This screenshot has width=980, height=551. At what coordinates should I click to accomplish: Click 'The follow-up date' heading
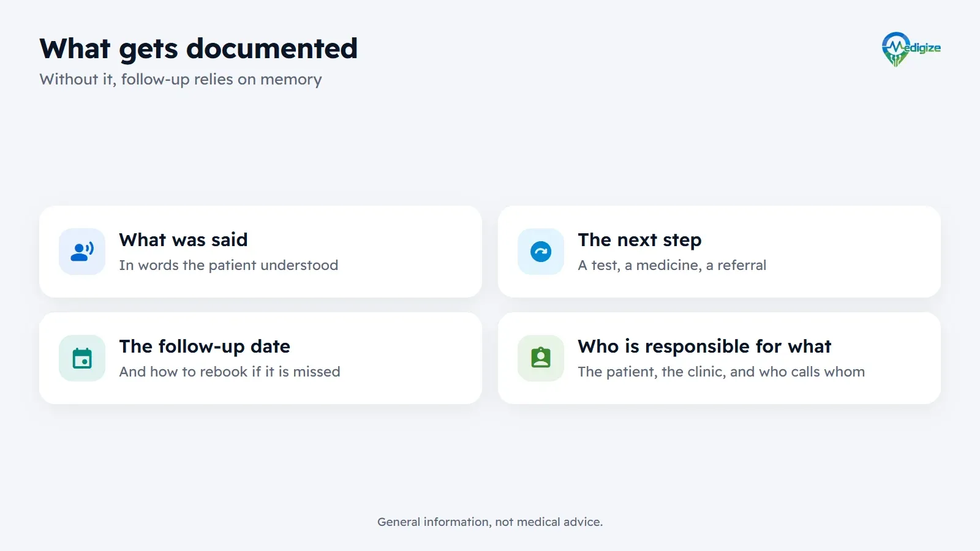(x=205, y=347)
